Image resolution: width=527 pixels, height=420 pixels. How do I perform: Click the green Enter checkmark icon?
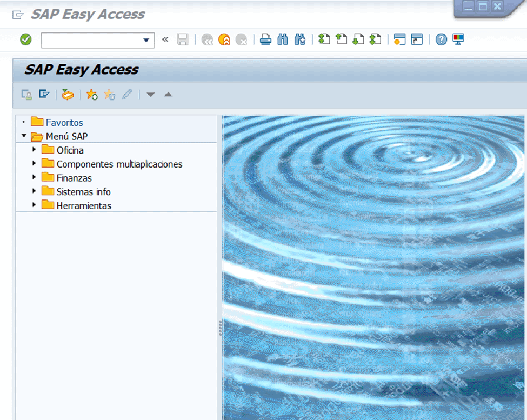click(25, 39)
